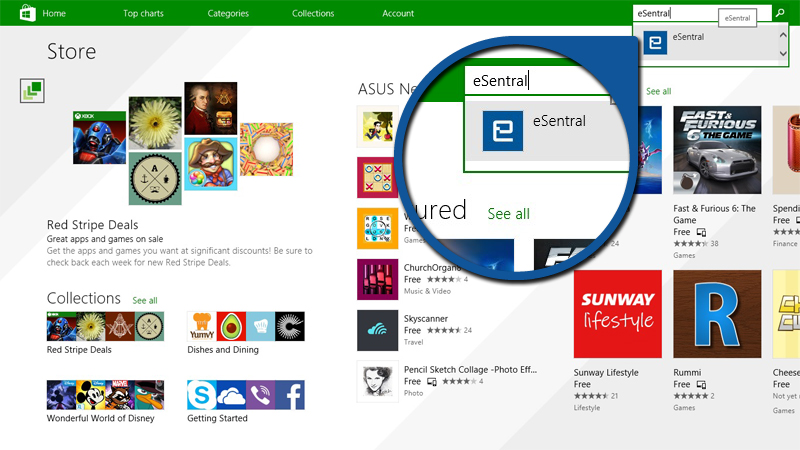Open Wonderful World of Disney collection

click(106, 394)
